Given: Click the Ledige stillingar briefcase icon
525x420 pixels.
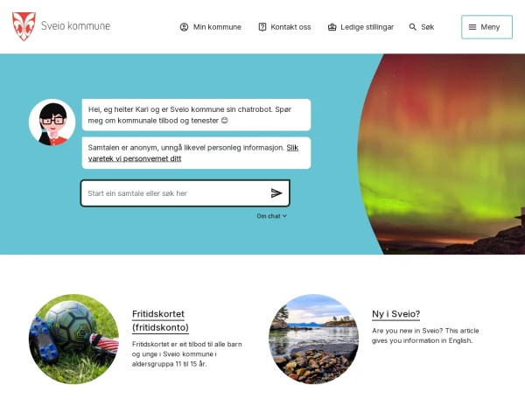Looking at the screenshot, I should (332, 27).
